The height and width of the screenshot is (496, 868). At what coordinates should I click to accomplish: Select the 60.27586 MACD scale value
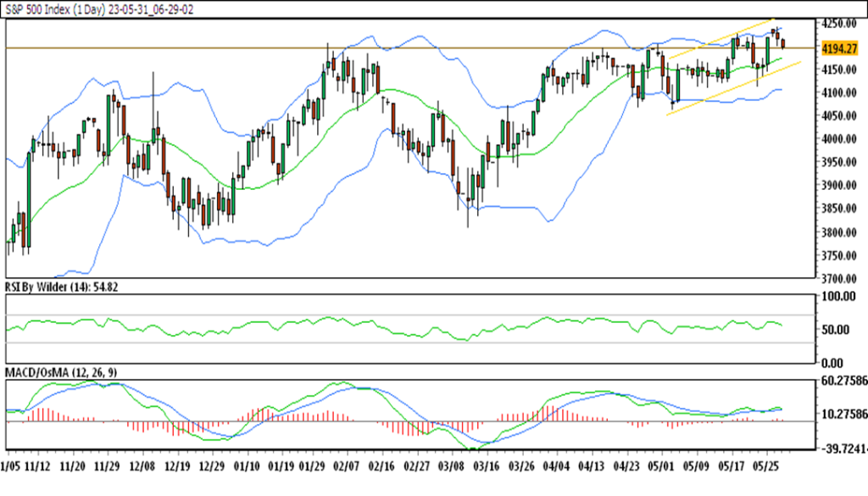coord(845,382)
